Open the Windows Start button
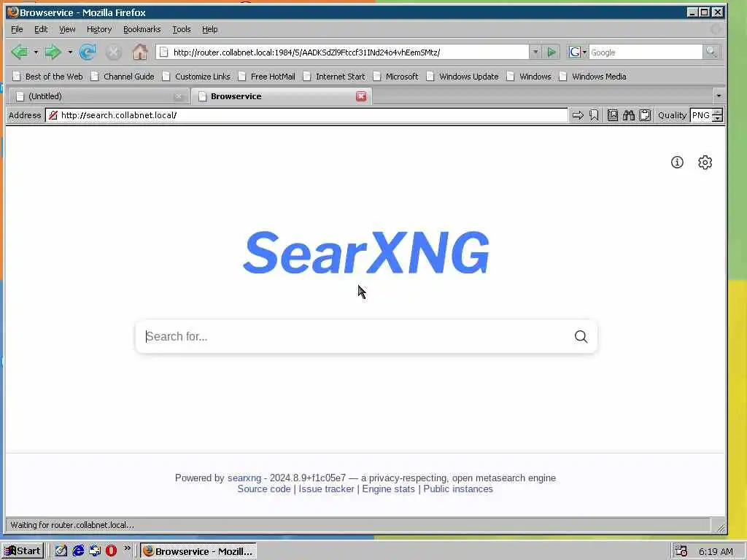The width and height of the screenshot is (747, 560). pos(23,551)
